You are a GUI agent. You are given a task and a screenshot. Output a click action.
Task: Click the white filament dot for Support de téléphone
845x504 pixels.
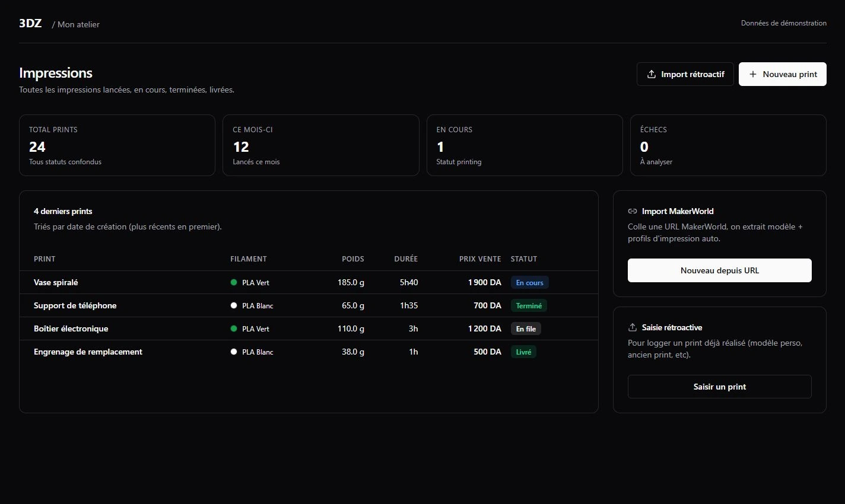coord(234,305)
